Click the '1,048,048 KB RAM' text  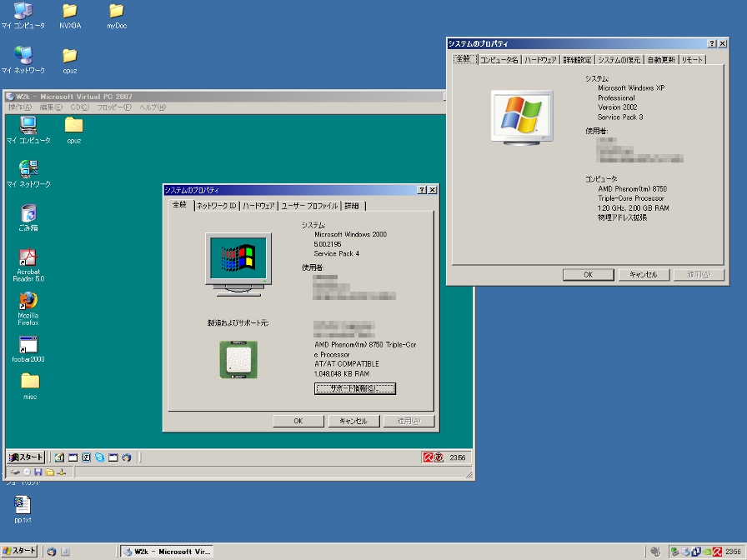(x=342, y=374)
